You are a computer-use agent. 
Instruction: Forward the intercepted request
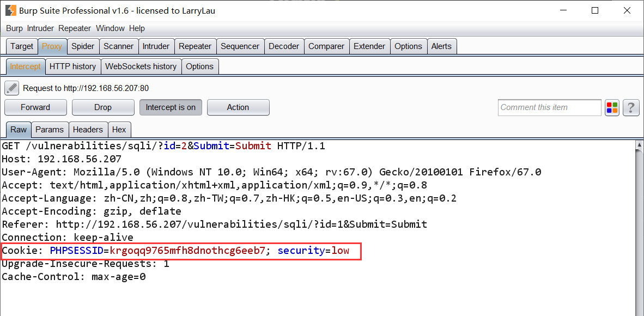[x=35, y=107]
